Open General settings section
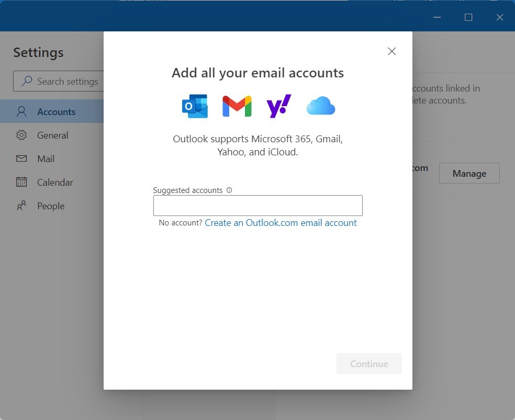This screenshot has width=515, height=420. pyautogui.click(x=52, y=135)
